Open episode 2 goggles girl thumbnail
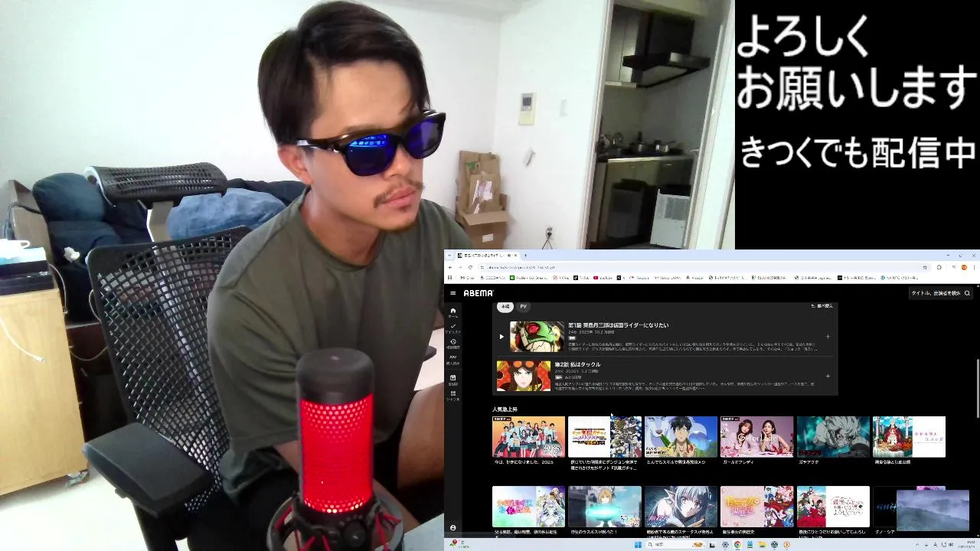980x551 pixels. 524,376
